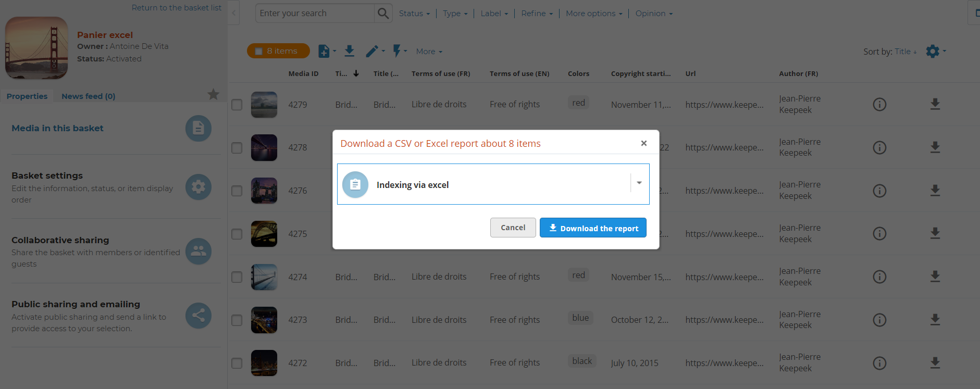
Task: Tick the checkbox for media 4273
Action: [x=237, y=320]
